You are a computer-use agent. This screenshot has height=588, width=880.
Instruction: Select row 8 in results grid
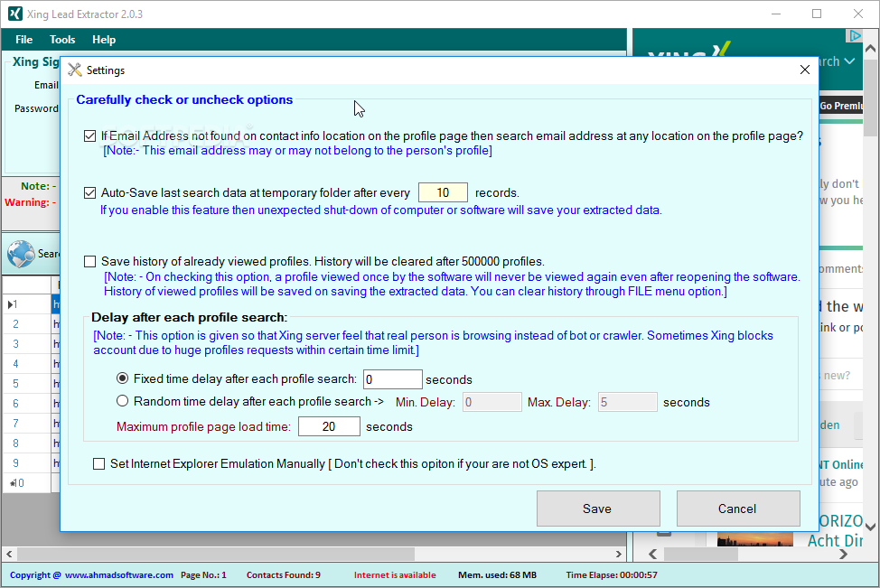coord(27,443)
